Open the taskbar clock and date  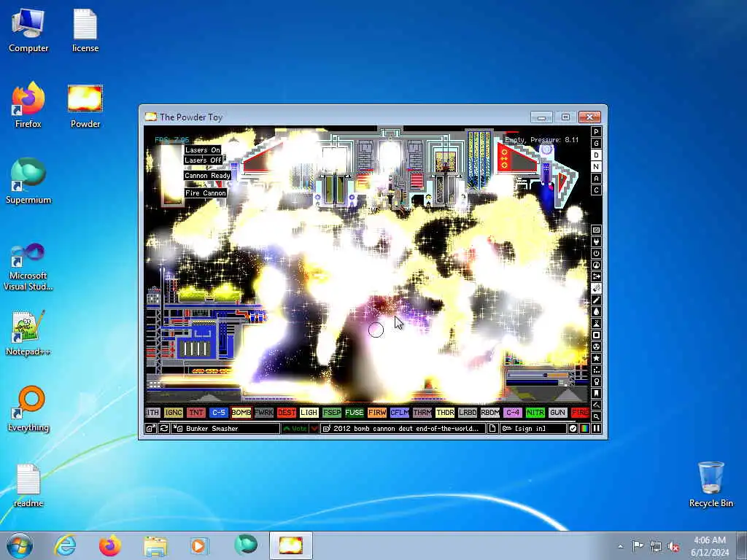[x=709, y=546]
